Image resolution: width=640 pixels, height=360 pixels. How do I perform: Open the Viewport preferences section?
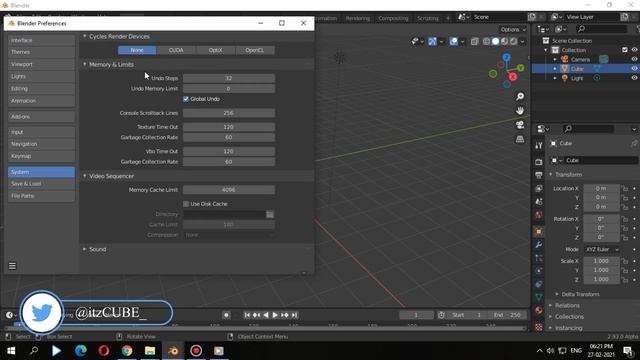[x=41, y=64]
